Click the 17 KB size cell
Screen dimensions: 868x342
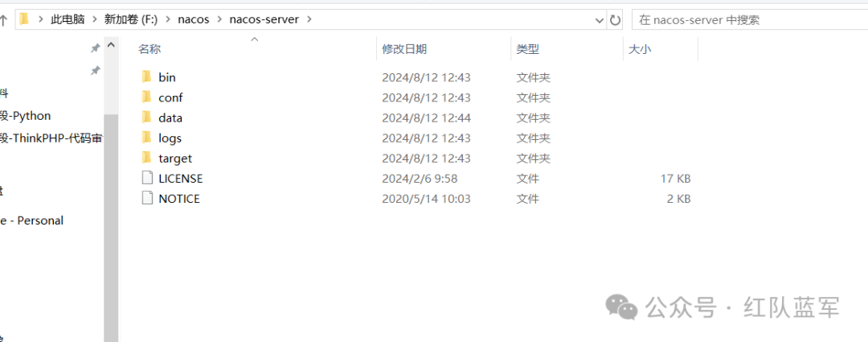675,179
